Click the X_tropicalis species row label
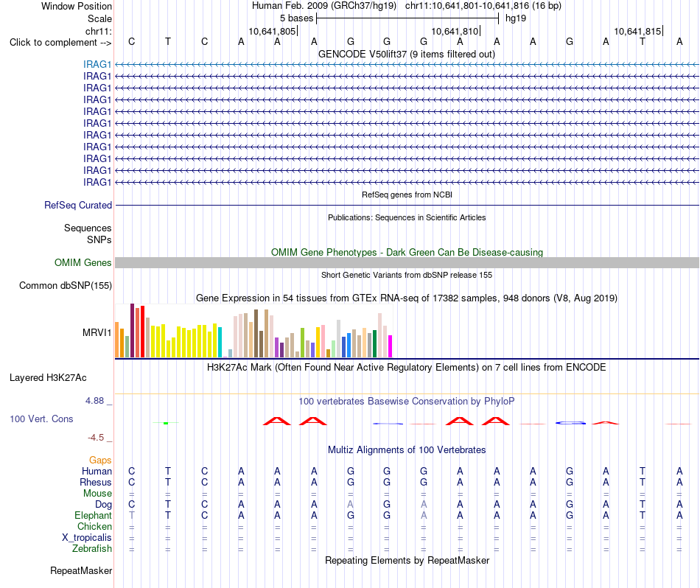The width and height of the screenshot is (700, 588). (87, 538)
